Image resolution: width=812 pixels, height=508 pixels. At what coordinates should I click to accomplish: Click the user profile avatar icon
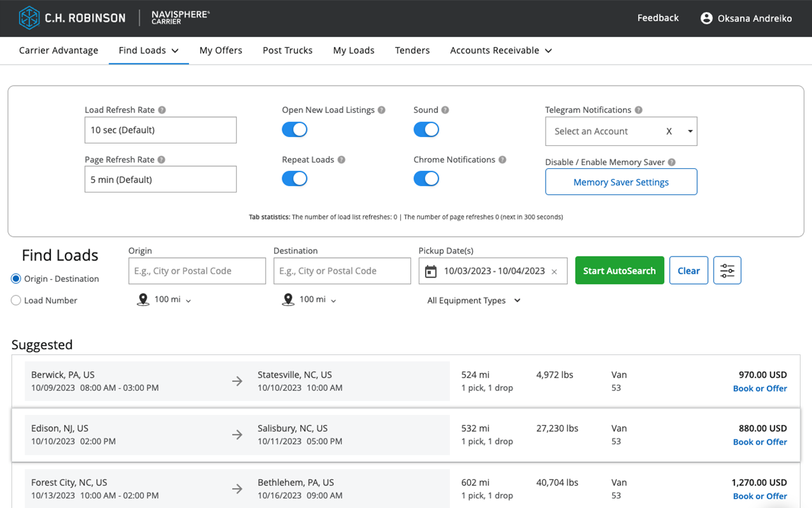pos(706,18)
